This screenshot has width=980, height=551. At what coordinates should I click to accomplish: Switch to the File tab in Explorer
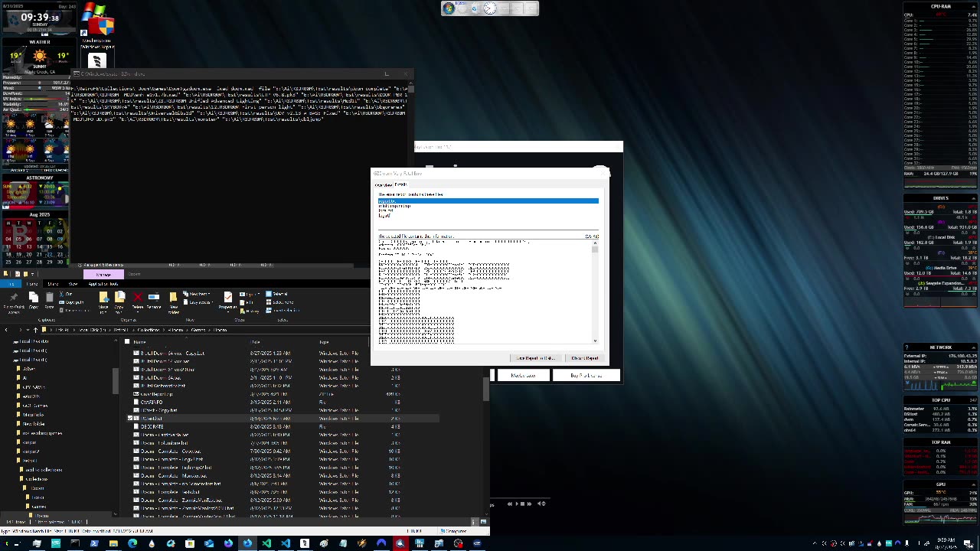coord(11,284)
